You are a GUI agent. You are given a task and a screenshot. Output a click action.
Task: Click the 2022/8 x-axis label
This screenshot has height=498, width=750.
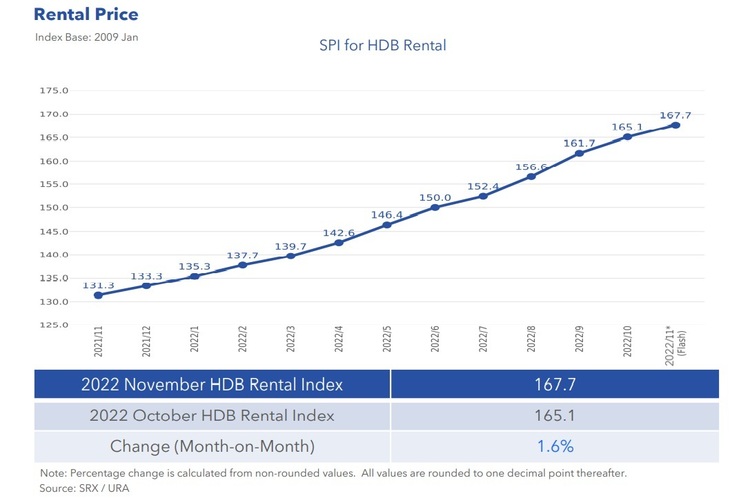click(x=531, y=339)
